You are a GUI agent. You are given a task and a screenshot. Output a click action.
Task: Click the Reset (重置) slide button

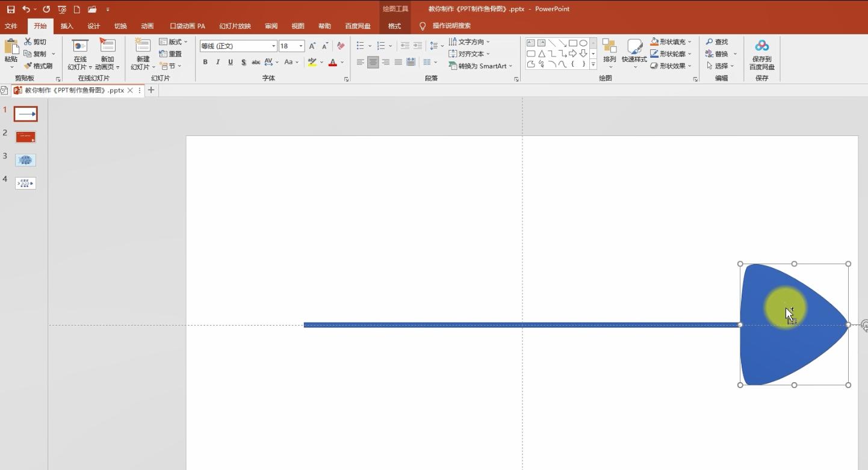click(171, 54)
